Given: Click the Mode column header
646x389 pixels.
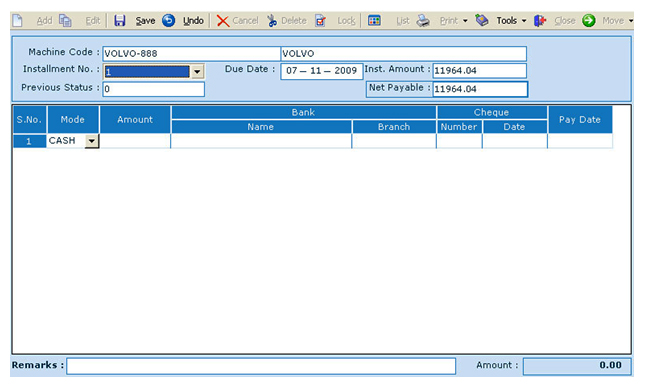Looking at the screenshot, I should click(73, 120).
